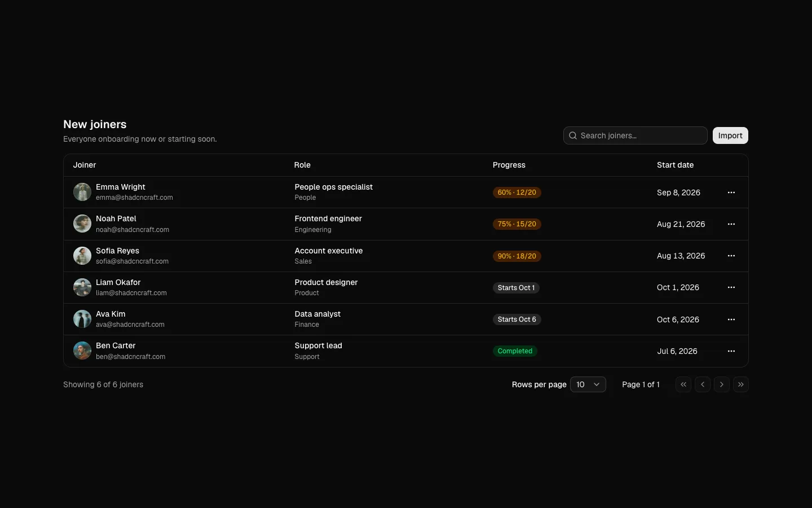Open row actions menu for Ben Carter
The width and height of the screenshot is (812, 508).
click(731, 351)
